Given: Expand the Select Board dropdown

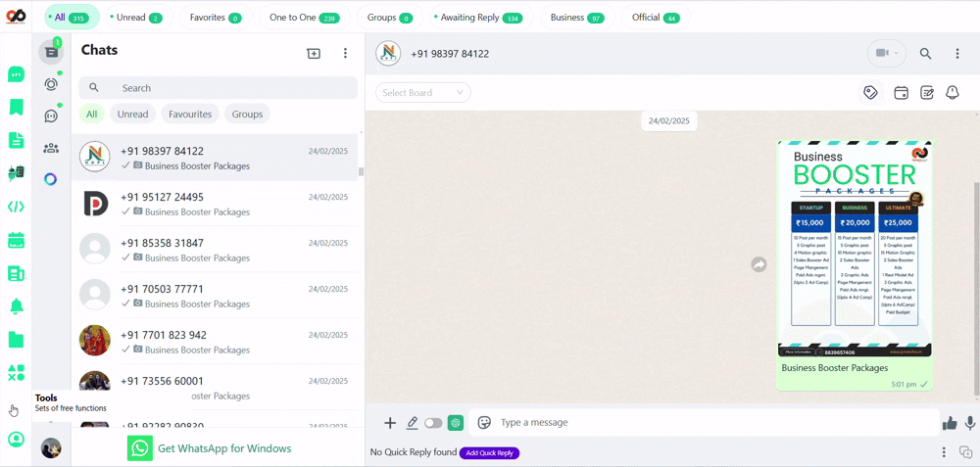Looking at the screenshot, I should pos(423,93).
